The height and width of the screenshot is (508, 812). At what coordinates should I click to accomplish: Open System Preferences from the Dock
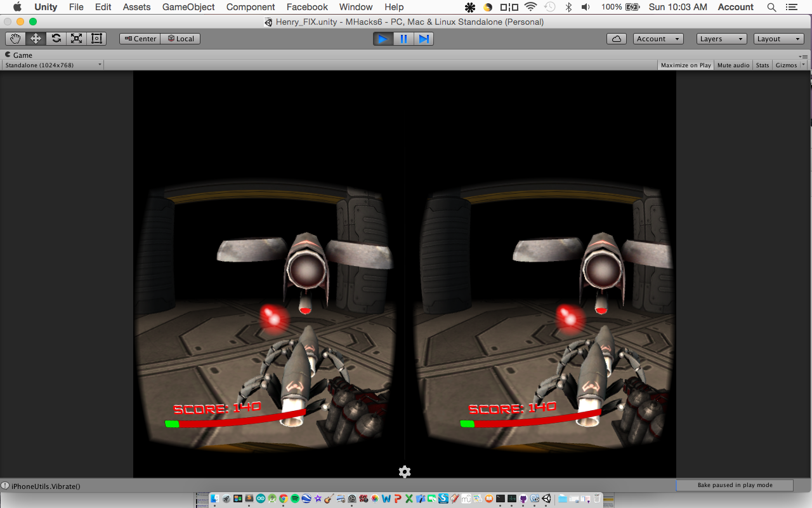352,498
